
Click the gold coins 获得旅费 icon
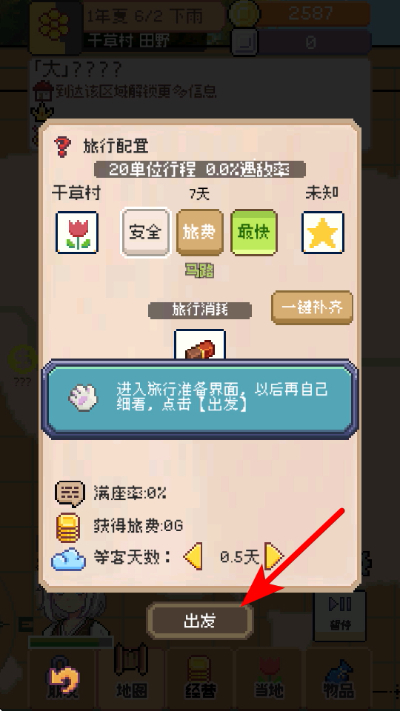[x=68, y=528]
